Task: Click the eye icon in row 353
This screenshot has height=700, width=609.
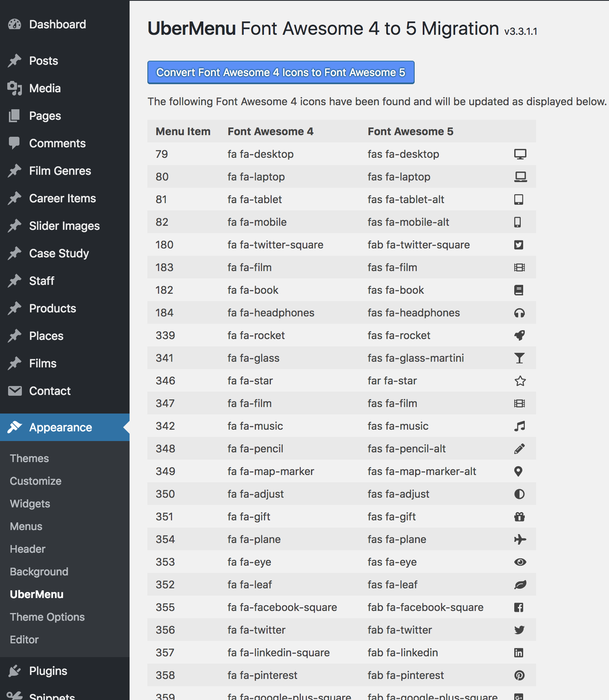Action: click(x=520, y=562)
